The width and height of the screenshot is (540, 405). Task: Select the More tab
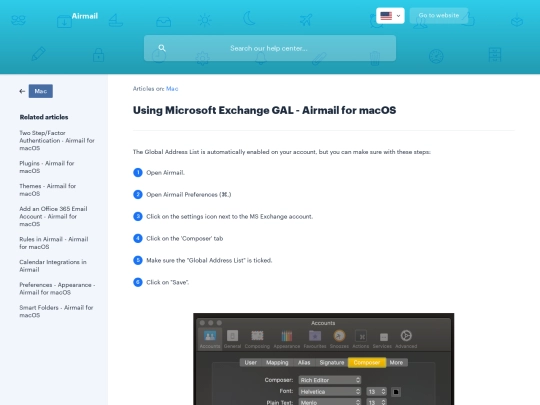tap(396, 363)
